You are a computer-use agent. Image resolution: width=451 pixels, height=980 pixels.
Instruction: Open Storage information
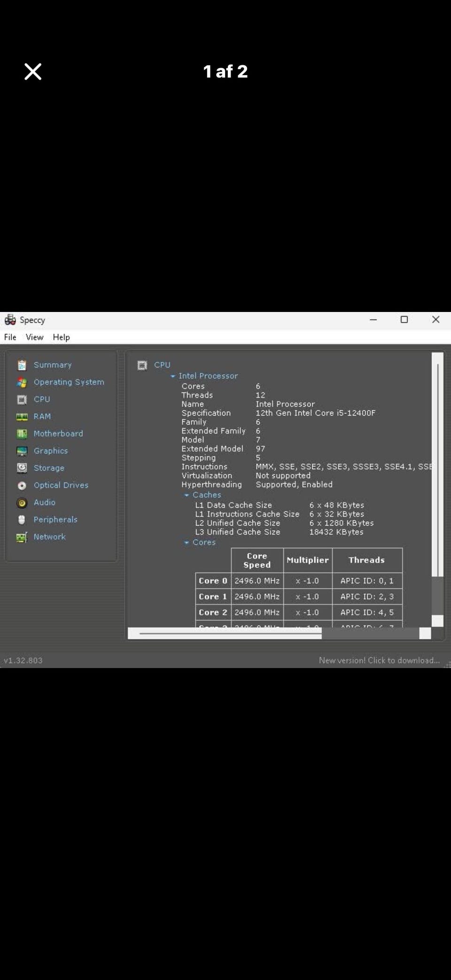pyautogui.click(x=49, y=468)
